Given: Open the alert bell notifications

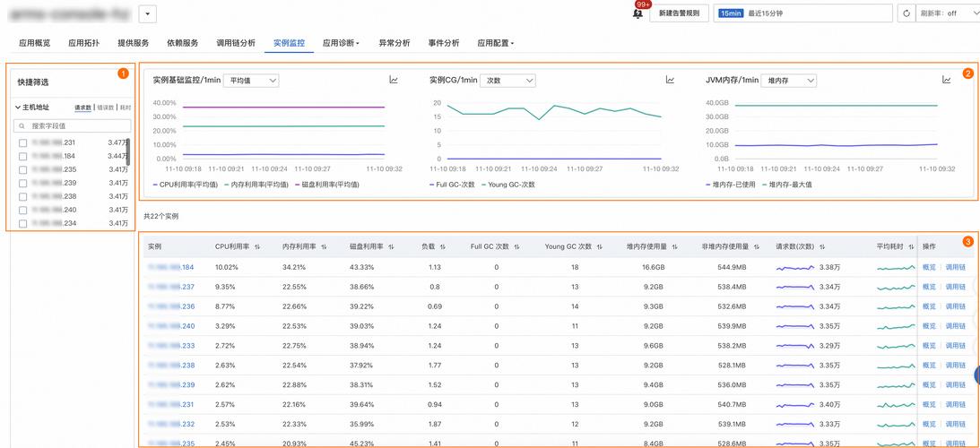Looking at the screenshot, I should pos(638,13).
